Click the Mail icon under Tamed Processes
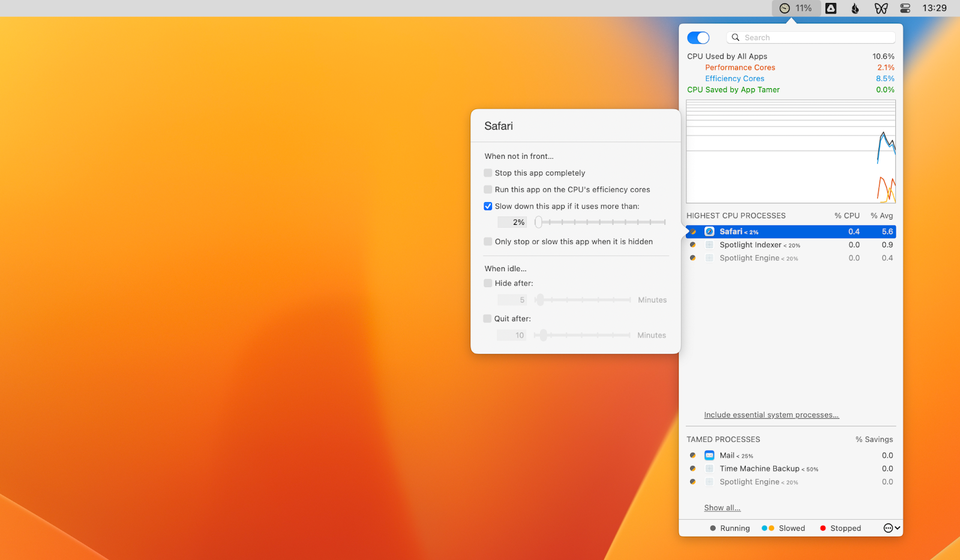 click(x=709, y=455)
